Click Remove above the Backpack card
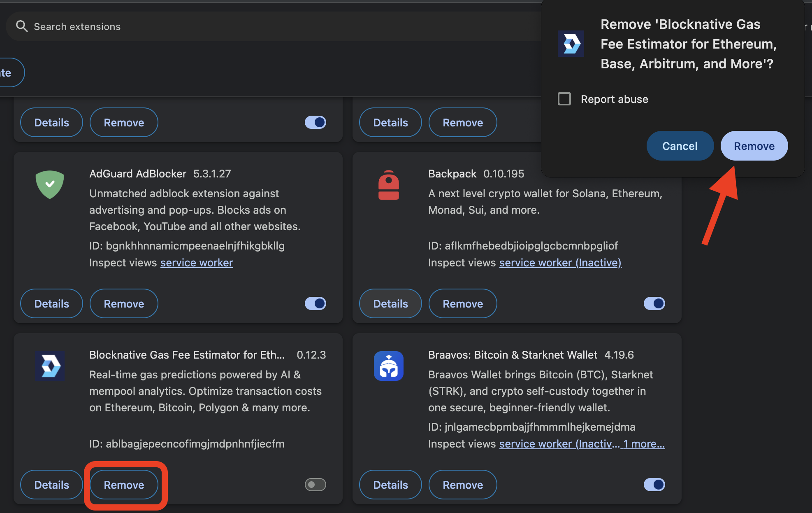Image resolution: width=812 pixels, height=513 pixels. click(463, 122)
